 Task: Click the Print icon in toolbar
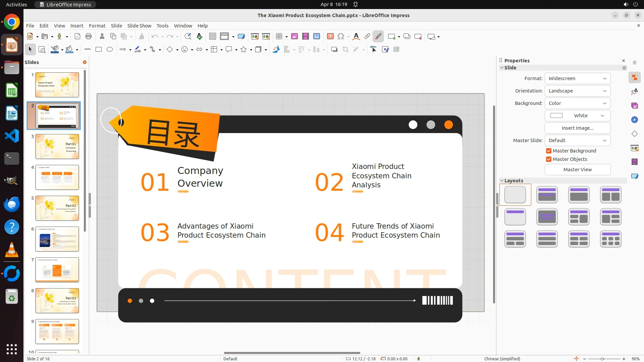[x=89, y=37]
